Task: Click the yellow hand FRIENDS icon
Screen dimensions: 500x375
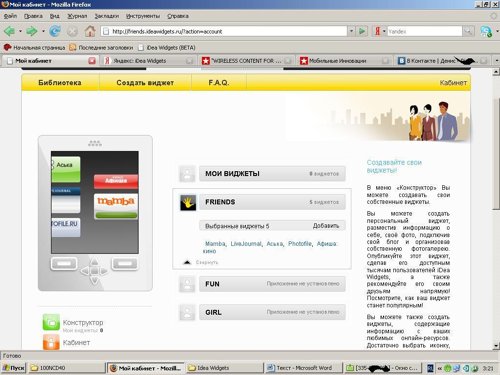Action: tap(188, 202)
